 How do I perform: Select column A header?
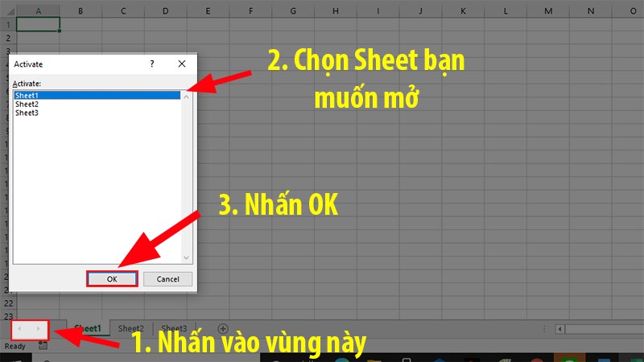pos(38,11)
